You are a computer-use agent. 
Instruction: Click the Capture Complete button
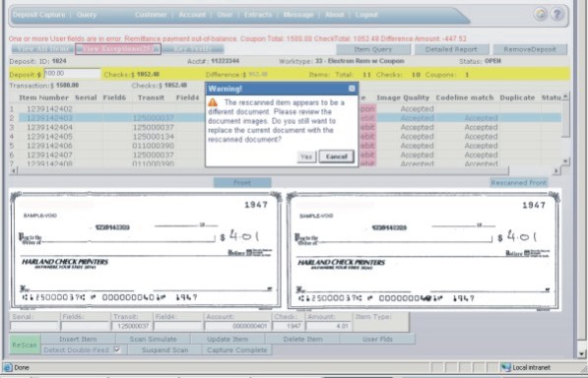pos(236,349)
